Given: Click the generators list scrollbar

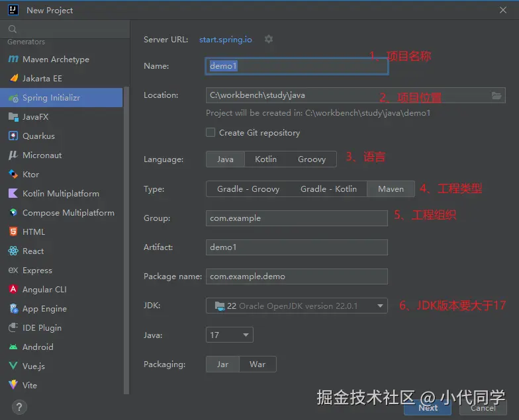Looking at the screenshot, I should point(126,241).
